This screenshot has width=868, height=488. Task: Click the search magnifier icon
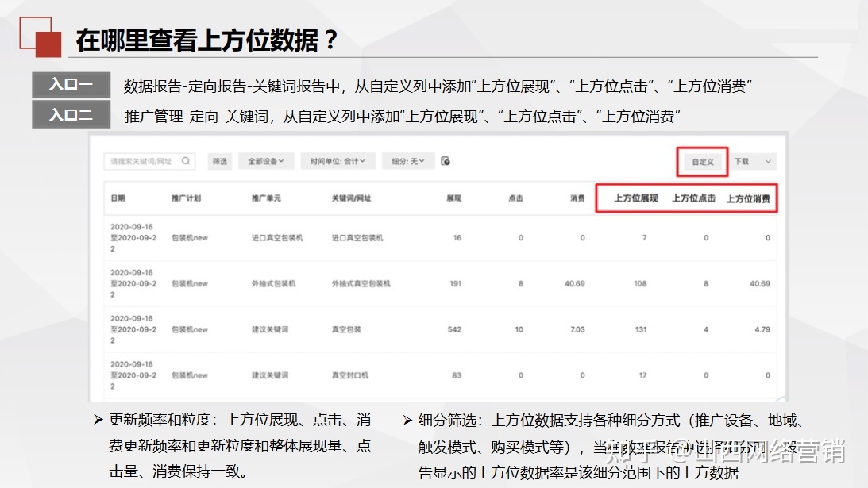(x=184, y=160)
